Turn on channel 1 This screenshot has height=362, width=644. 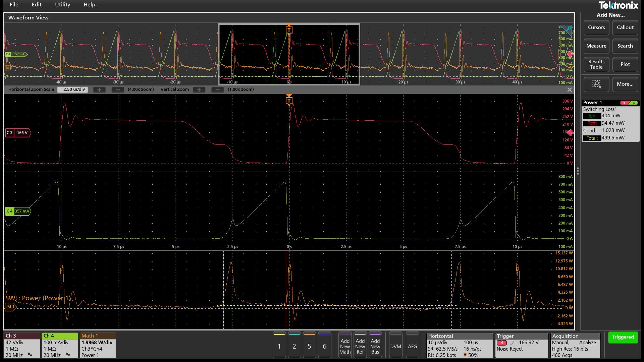(x=279, y=346)
